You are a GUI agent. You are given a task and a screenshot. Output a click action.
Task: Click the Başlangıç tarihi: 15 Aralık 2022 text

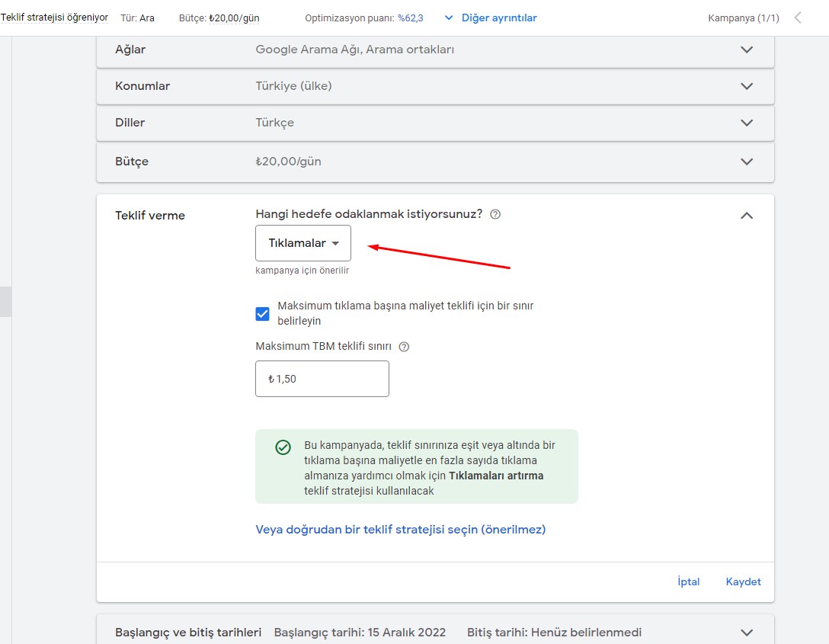point(360,633)
